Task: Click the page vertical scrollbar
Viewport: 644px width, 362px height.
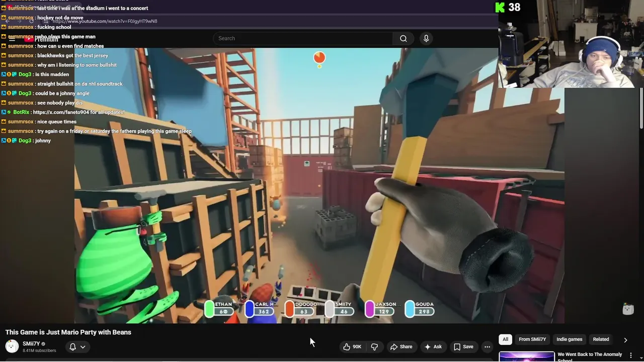Action: 641,108
